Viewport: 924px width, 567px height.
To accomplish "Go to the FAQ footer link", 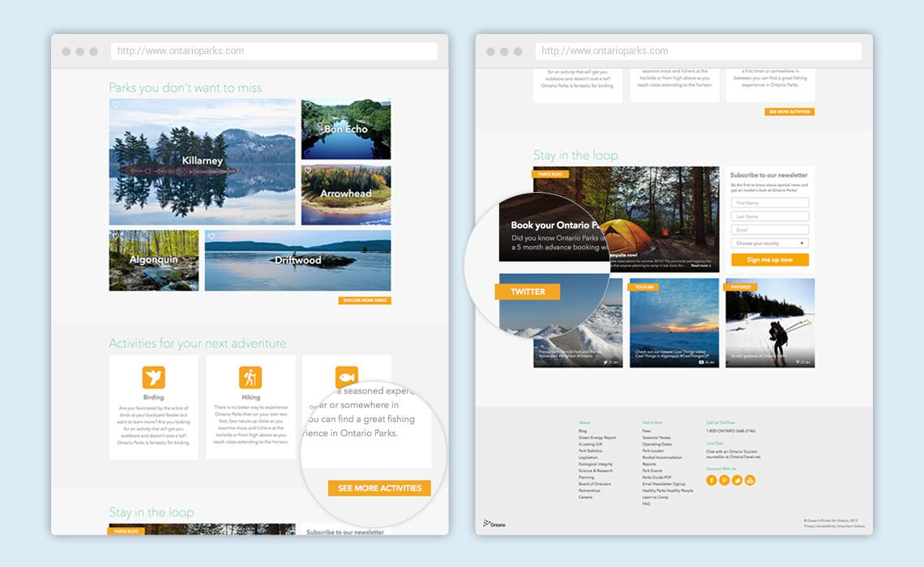I will 647,504.
